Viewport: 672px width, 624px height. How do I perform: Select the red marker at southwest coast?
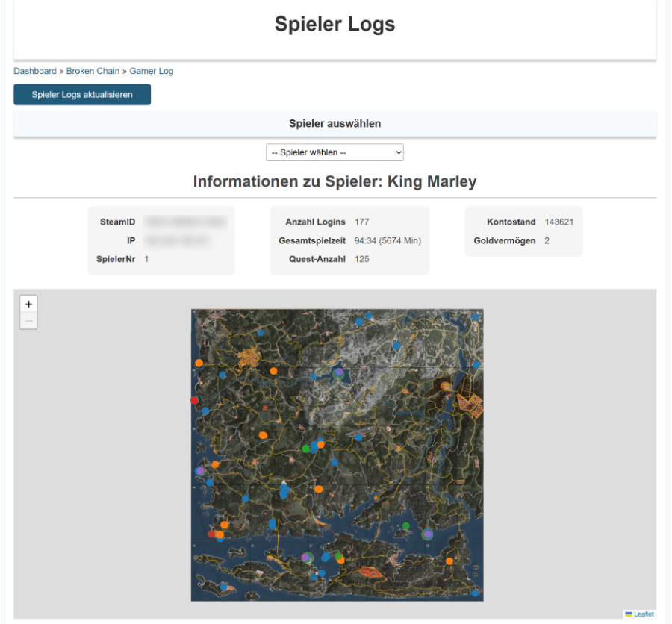point(211,534)
